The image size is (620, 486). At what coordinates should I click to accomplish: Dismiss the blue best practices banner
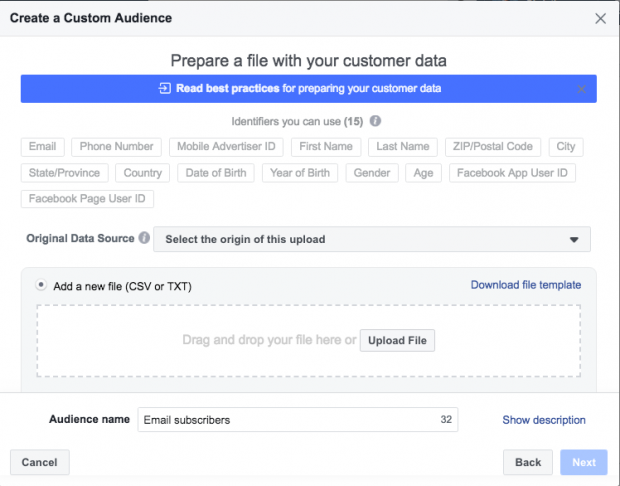click(581, 89)
